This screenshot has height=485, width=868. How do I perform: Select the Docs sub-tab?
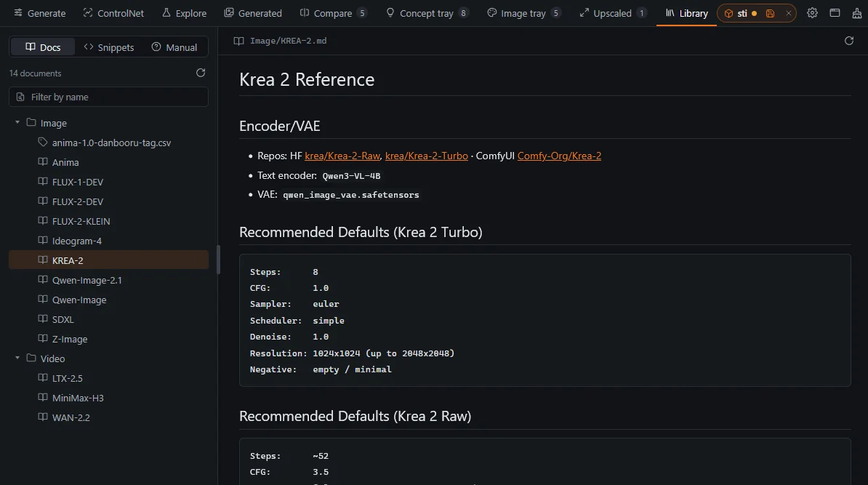[x=43, y=47]
